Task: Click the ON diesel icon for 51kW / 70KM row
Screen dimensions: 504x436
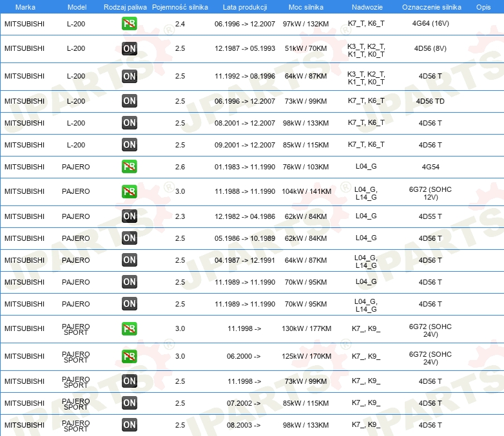Action: point(129,48)
